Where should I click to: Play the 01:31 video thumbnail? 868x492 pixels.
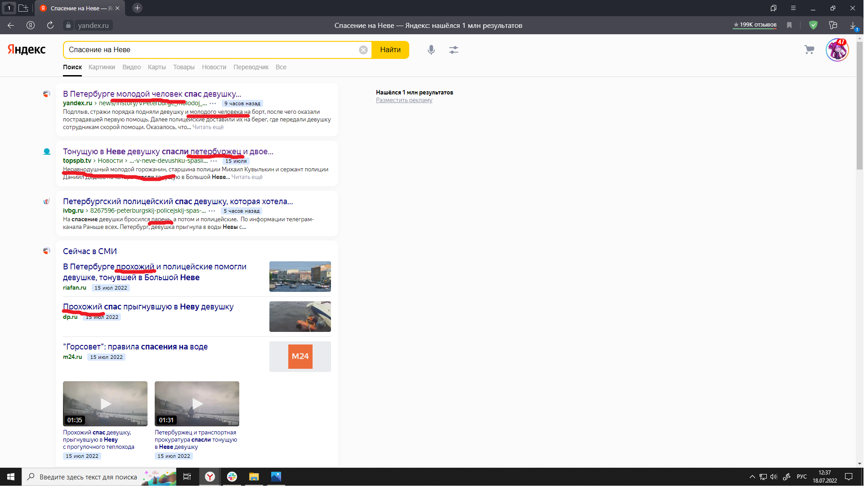197,404
